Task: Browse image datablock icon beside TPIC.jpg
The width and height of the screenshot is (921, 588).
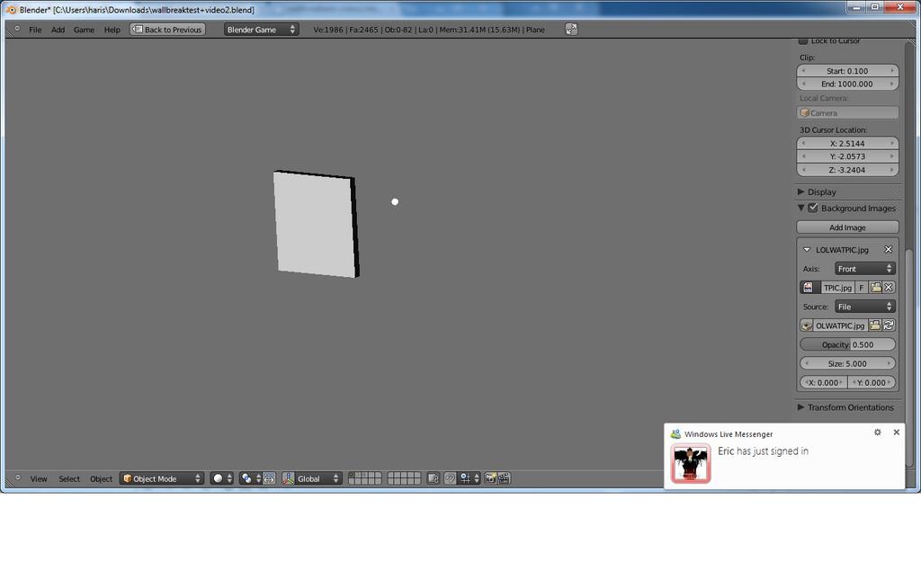Action: [x=809, y=287]
